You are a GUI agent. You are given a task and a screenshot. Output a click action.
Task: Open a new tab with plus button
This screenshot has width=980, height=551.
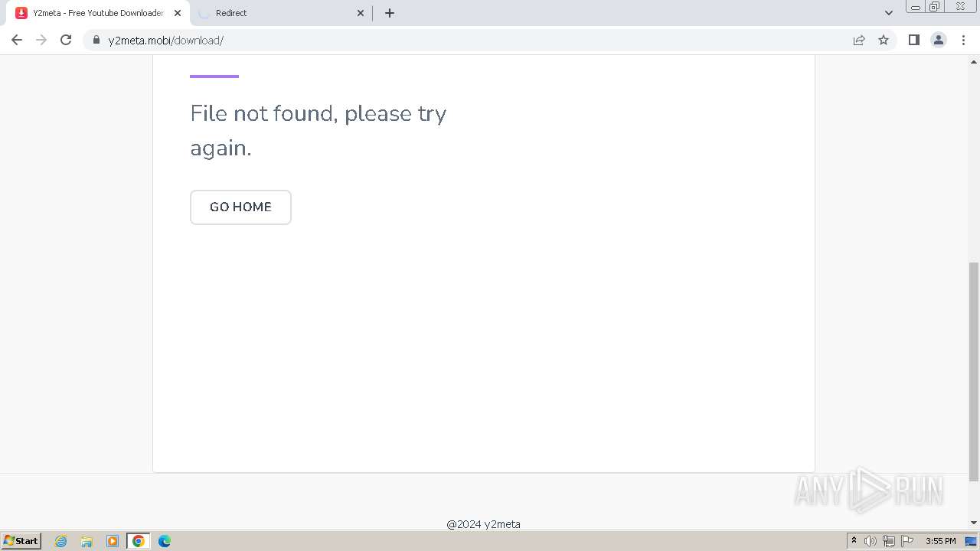390,13
